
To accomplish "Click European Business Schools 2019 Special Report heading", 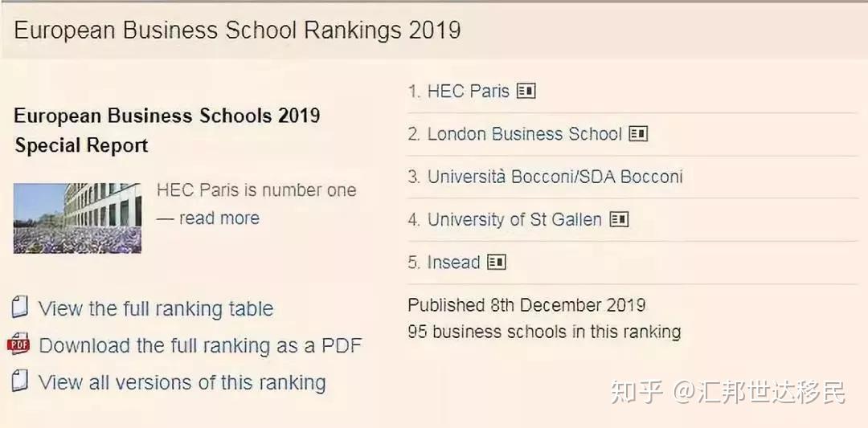I will pyautogui.click(x=166, y=130).
